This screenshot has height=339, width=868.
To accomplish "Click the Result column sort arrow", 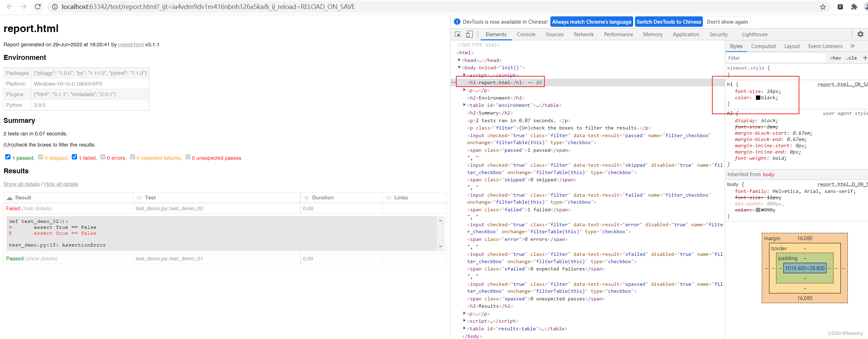I will click(10, 198).
